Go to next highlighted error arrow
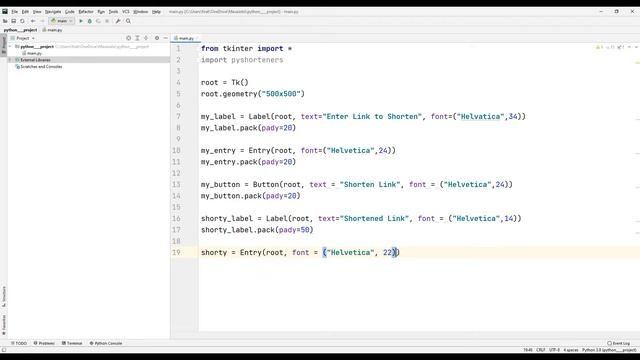 pos(636,47)
